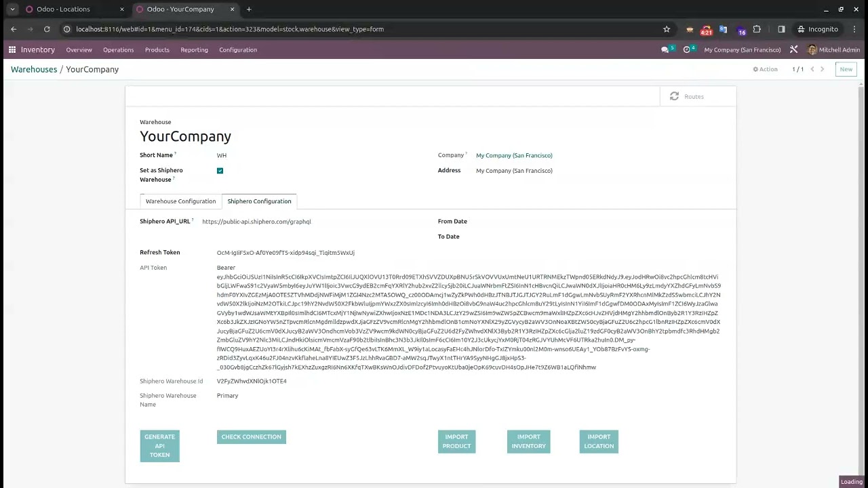The image size is (868, 488).
Task: Select the Shiphero Configuration tab
Action: point(259,201)
